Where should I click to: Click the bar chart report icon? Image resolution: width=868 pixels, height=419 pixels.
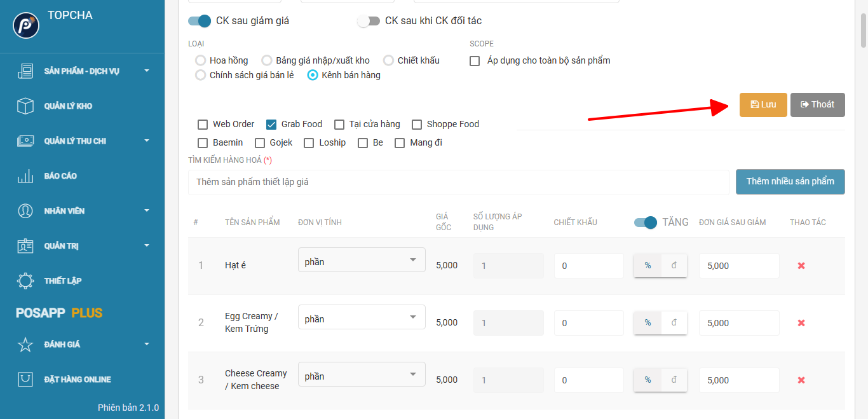[x=25, y=176]
